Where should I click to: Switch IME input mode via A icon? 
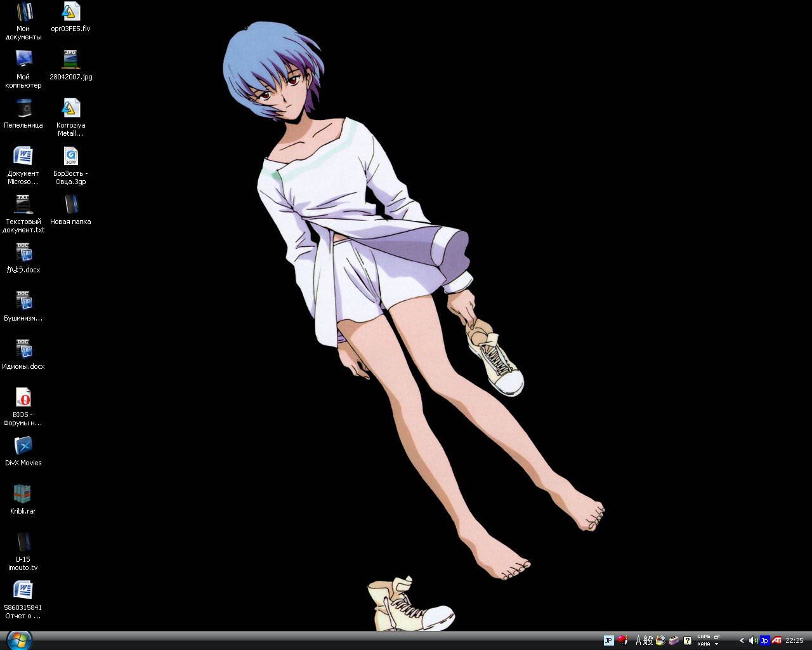[639, 640]
